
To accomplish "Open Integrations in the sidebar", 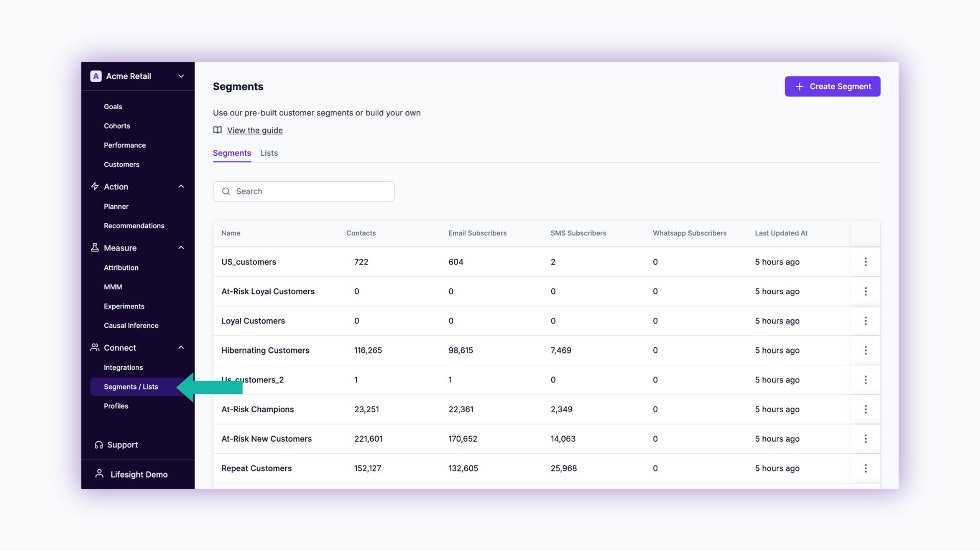I will (123, 367).
